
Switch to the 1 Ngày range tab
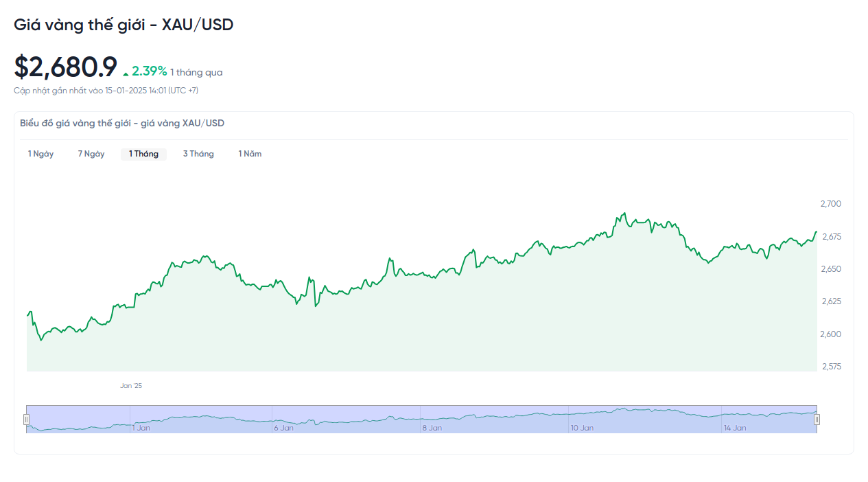[x=40, y=154]
